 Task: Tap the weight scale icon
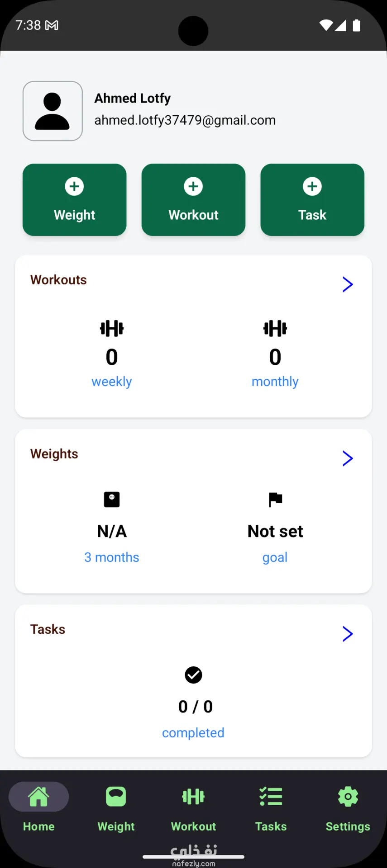pos(112,500)
